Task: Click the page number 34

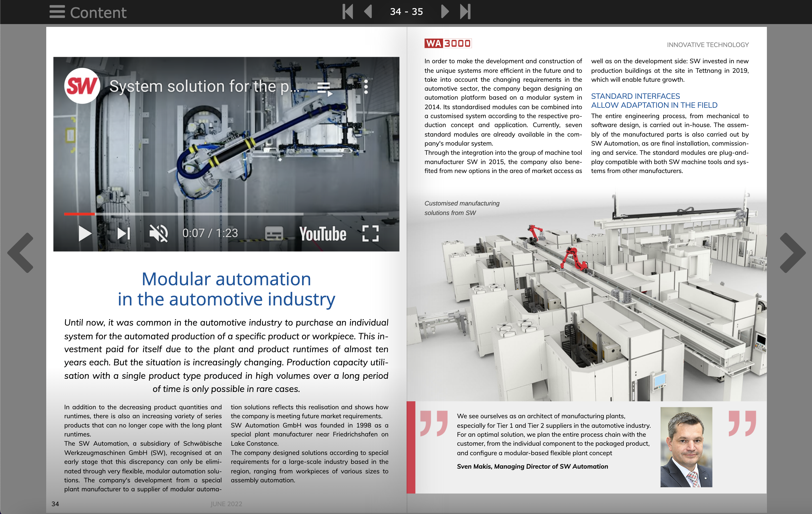Action: point(55,504)
